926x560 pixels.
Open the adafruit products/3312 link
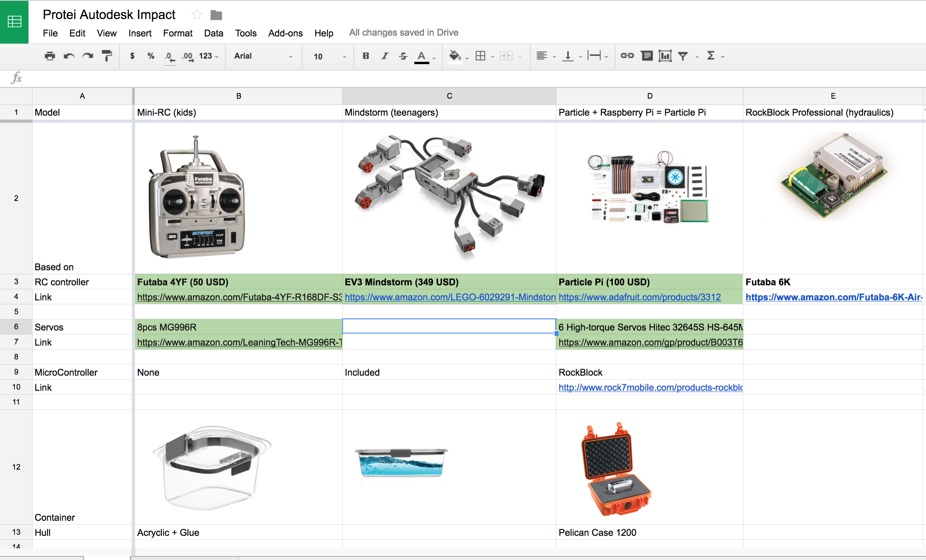pyautogui.click(x=640, y=297)
